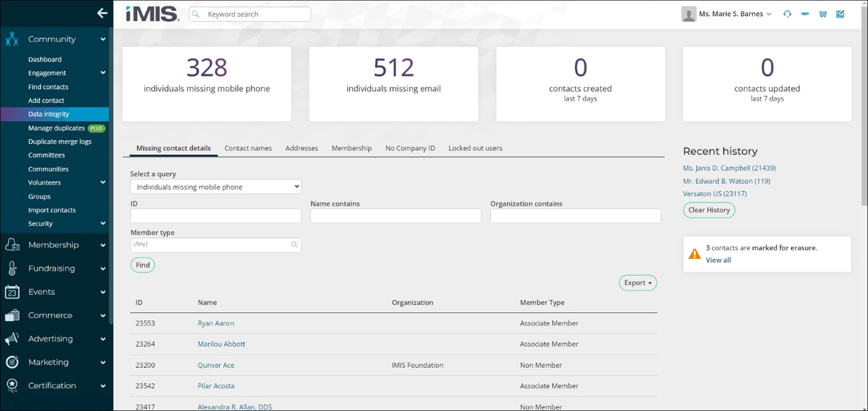The height and width of the screenshot is (411, 868).
Task: Open the Export options menu
Action: [638, 283]
